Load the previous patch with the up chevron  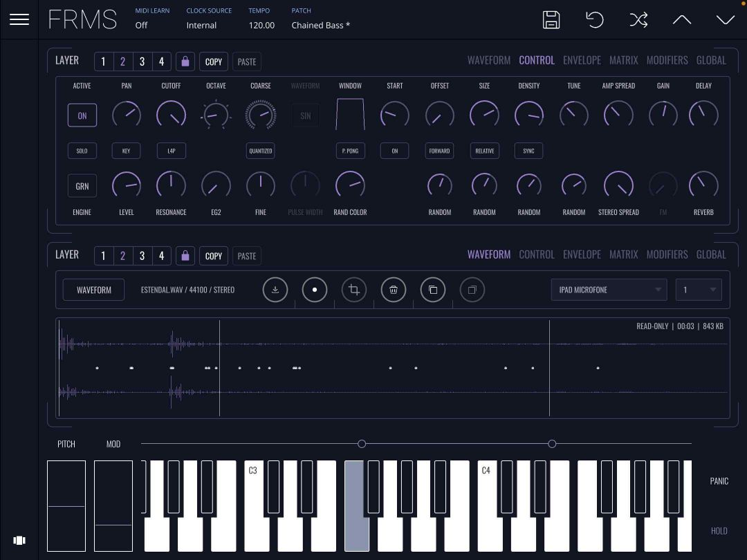[682, 20]
